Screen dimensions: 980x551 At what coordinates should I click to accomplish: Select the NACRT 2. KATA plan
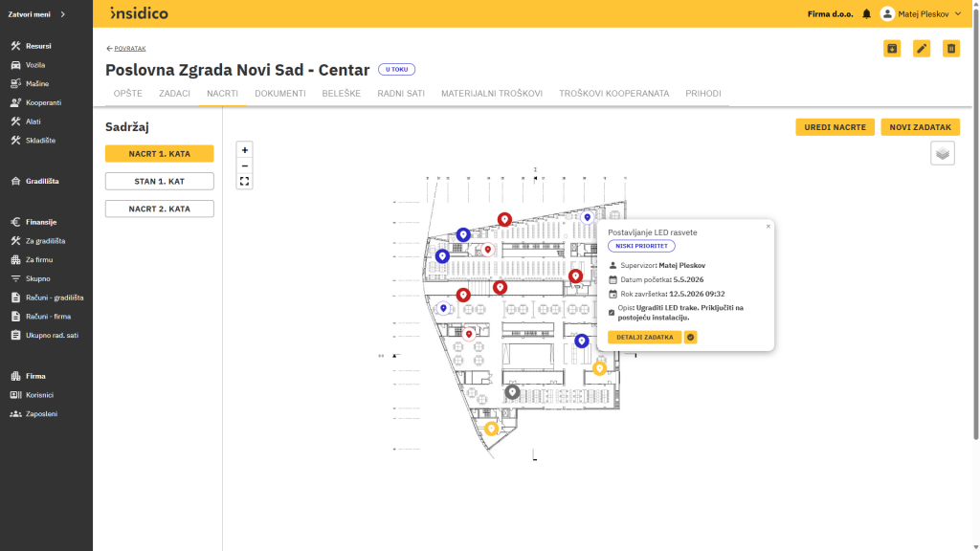[160, 209]
